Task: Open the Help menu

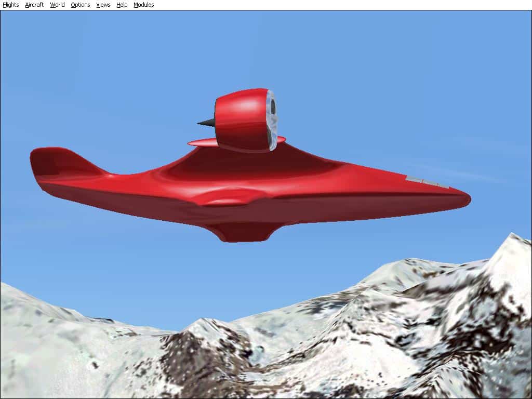Action: point(122,5)
